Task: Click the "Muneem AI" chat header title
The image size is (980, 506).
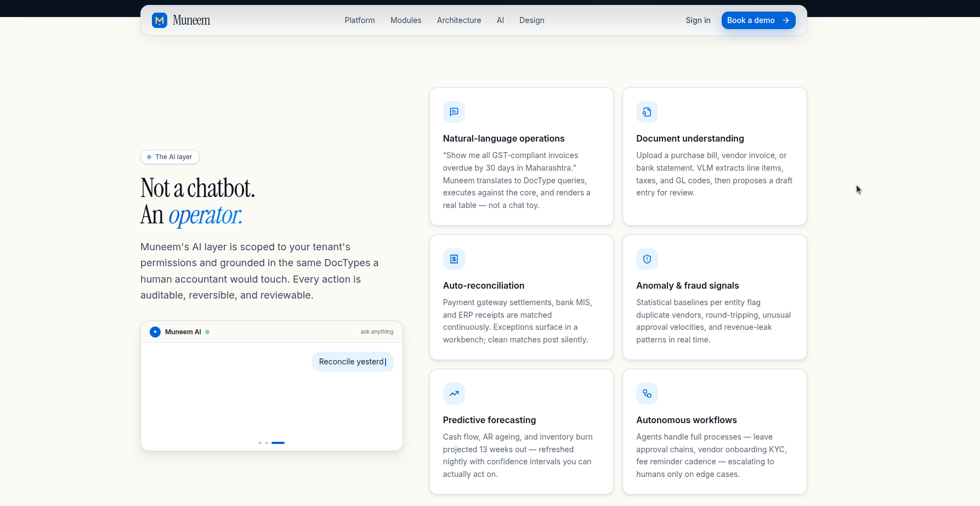Action: click(x=183, y=332)
